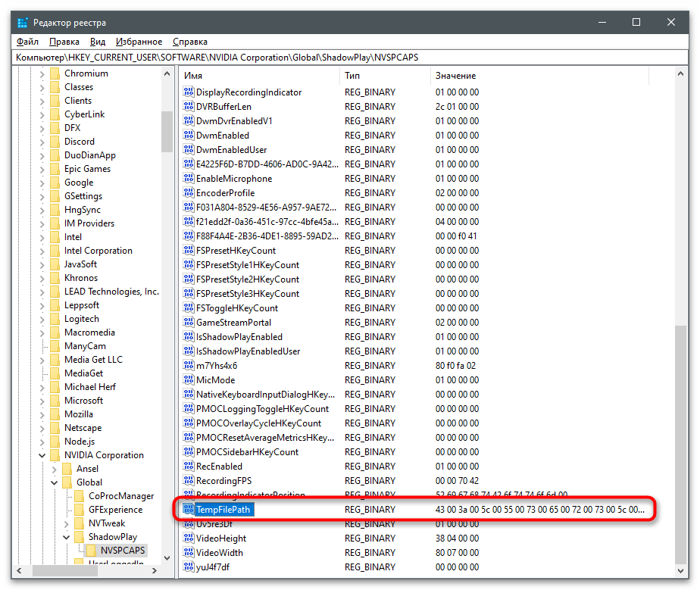
Task: Open the Избранное menu
Action: coord(139,42)
